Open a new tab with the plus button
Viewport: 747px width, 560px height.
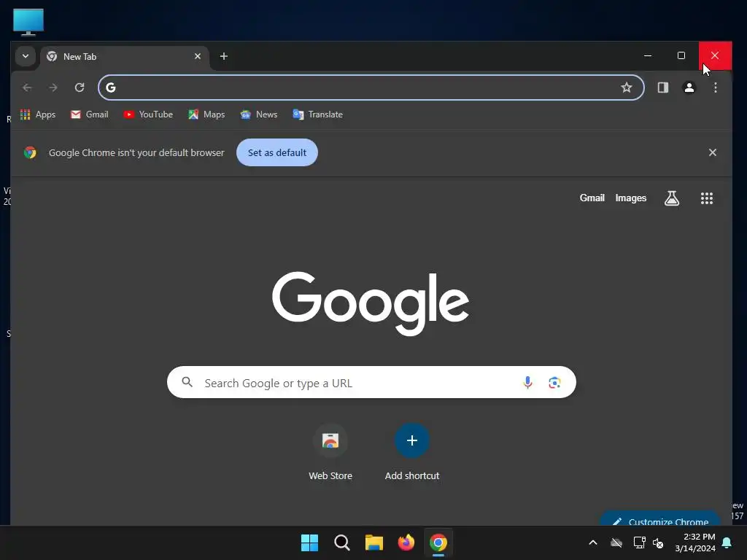pyautogui.click(x=224, y=56)
